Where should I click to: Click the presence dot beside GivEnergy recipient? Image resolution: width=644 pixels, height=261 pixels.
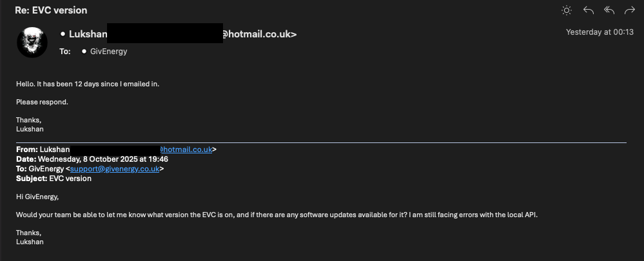(x=84, y=52)
